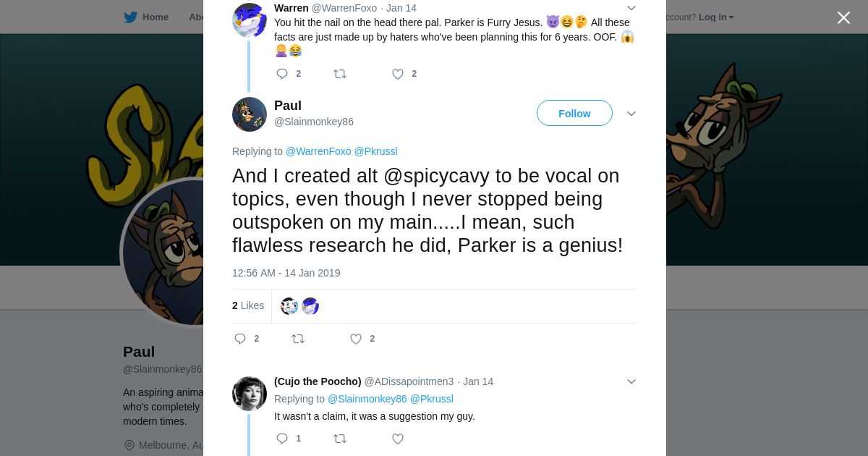View the 2 Likes list
The width and height of the screenshot is (868, 456).
coord(248,305)
